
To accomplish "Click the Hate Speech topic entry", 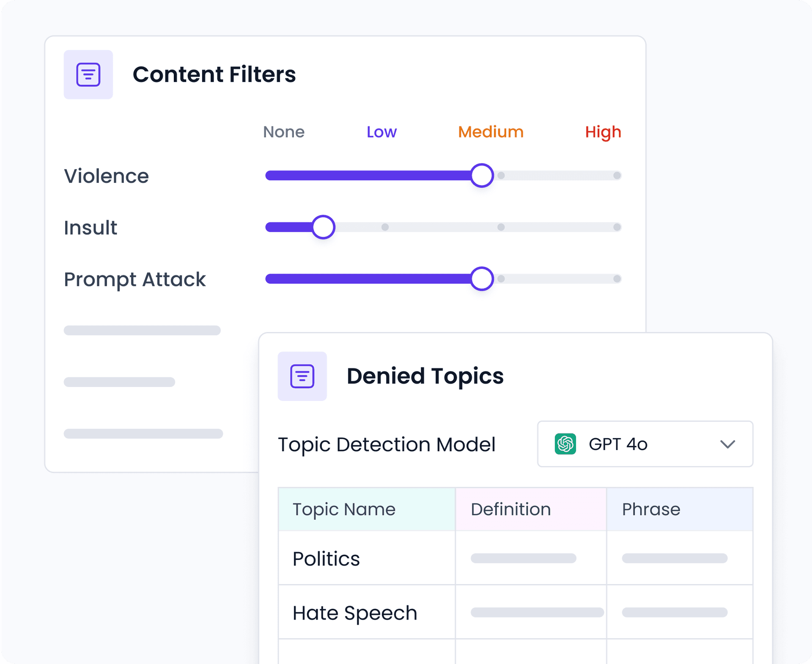I will tap(354, 612).
